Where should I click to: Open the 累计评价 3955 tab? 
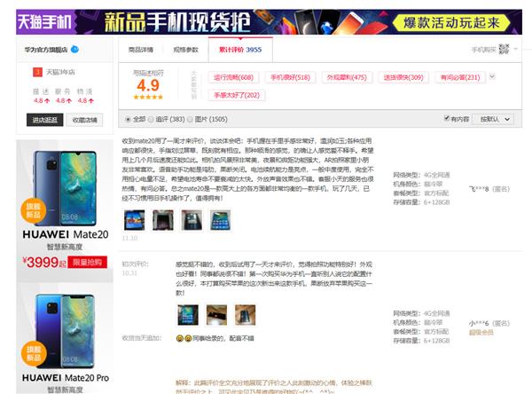click(235, 50)
